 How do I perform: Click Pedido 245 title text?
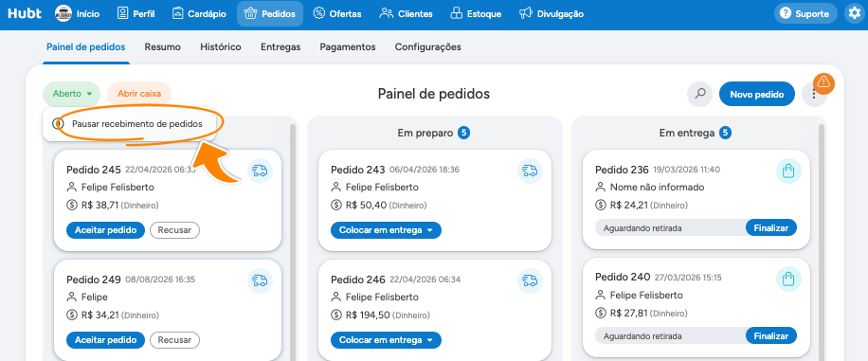[x=94, y=170]
